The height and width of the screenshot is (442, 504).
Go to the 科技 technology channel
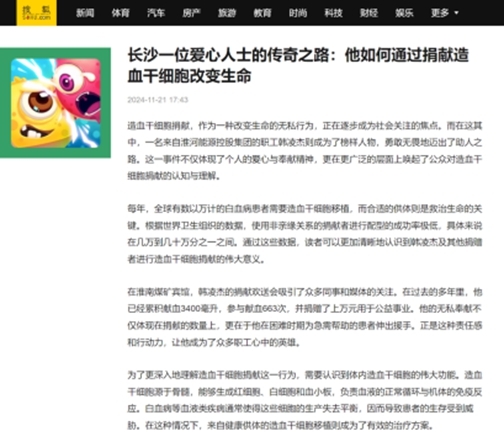click(x=333, y=13)
